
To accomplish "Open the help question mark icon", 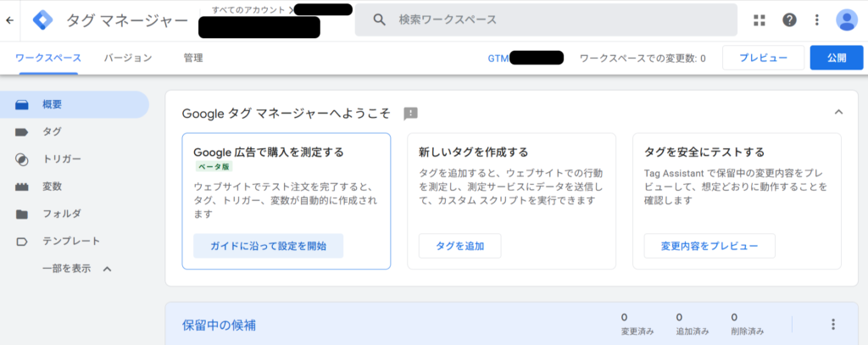I will (789, 20).
